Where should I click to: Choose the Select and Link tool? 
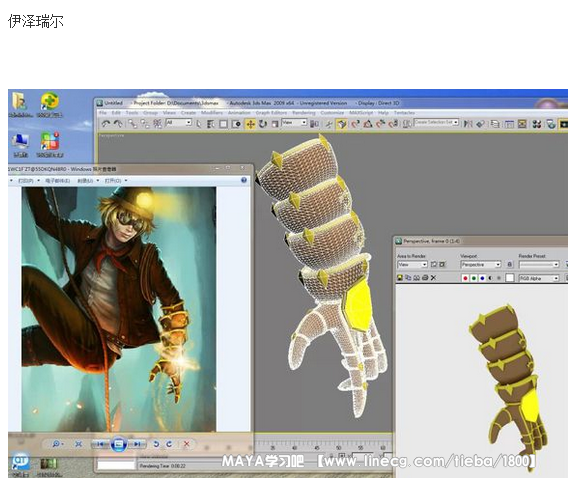pyautogui.click(x=133, y=124)
